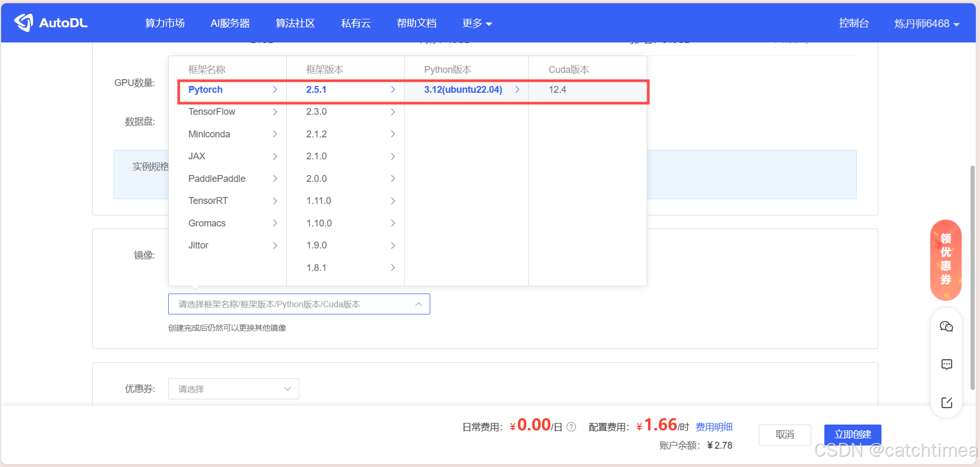Click the 1.66 hourly configuration fee

pos(660,425)
